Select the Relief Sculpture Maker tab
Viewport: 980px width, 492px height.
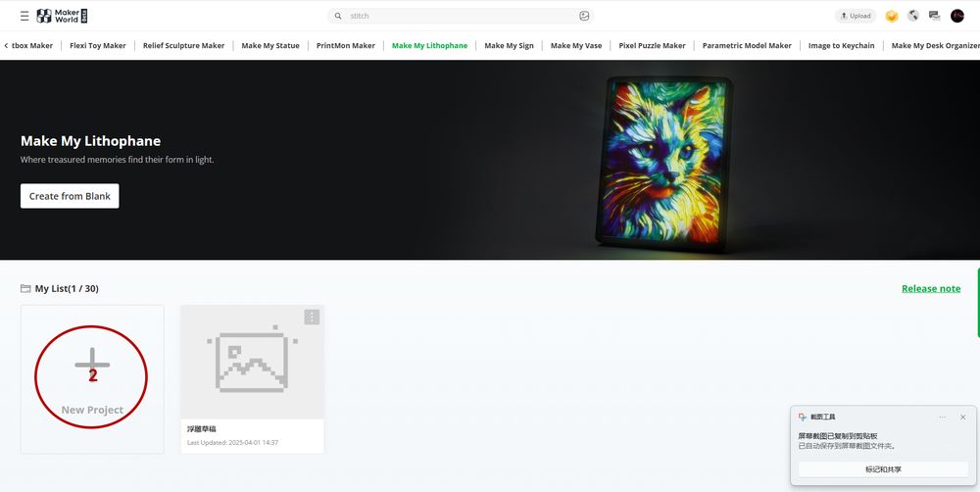tap(183, 45)
